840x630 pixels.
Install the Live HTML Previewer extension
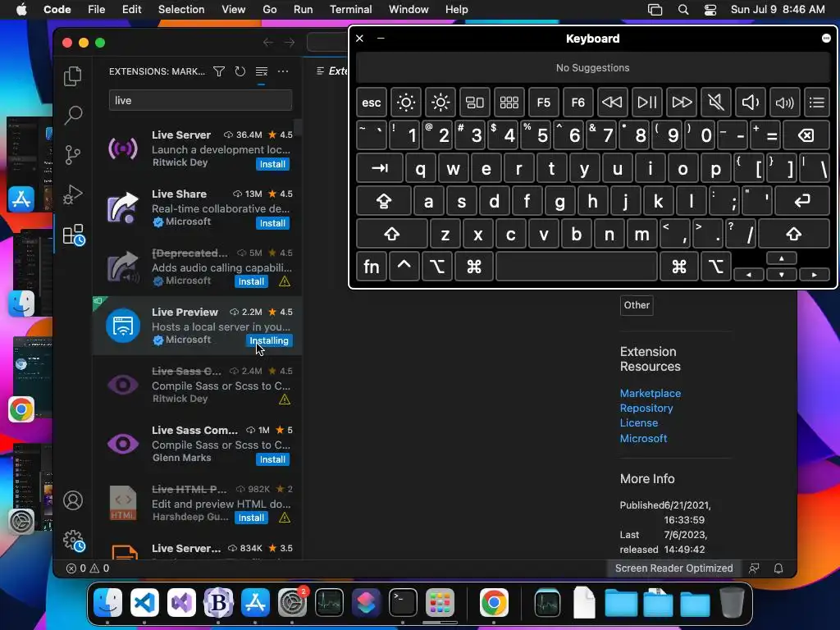[251, 518]
